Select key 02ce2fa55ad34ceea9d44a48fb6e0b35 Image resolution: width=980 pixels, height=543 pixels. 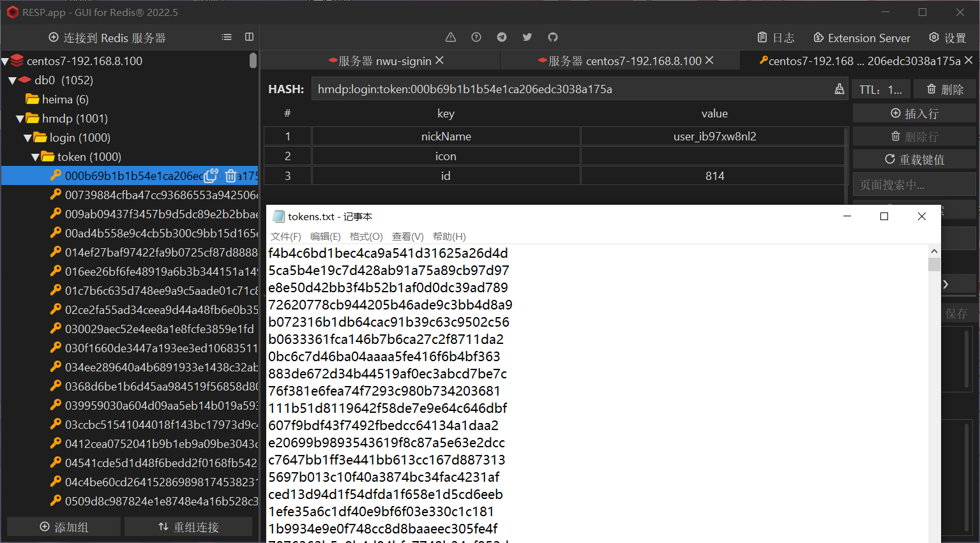coord(153,310)
